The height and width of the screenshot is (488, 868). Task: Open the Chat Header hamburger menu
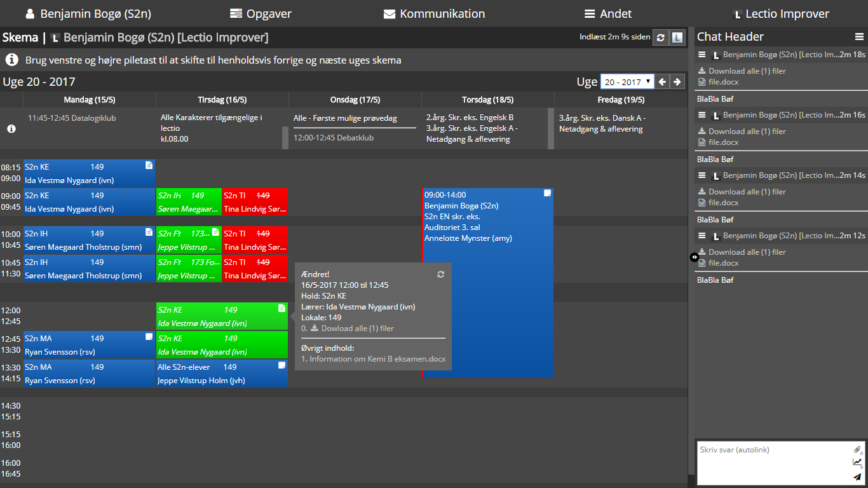859,37
